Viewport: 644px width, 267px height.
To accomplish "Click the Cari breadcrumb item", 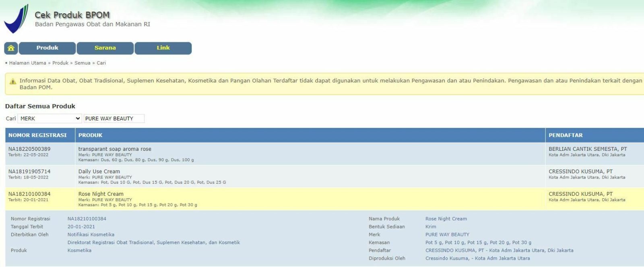I will pyautogui.click(x=101, y=63).
